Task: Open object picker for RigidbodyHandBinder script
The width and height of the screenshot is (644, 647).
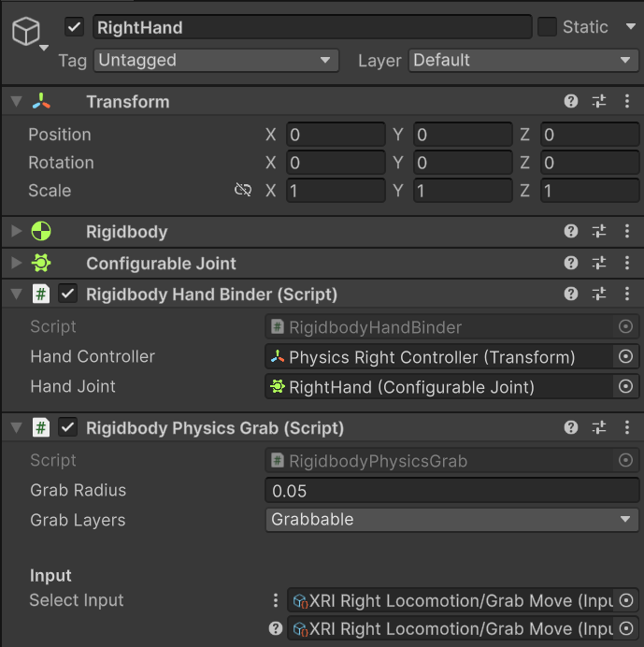Action: pyautogui.click(x=626, y=326)
